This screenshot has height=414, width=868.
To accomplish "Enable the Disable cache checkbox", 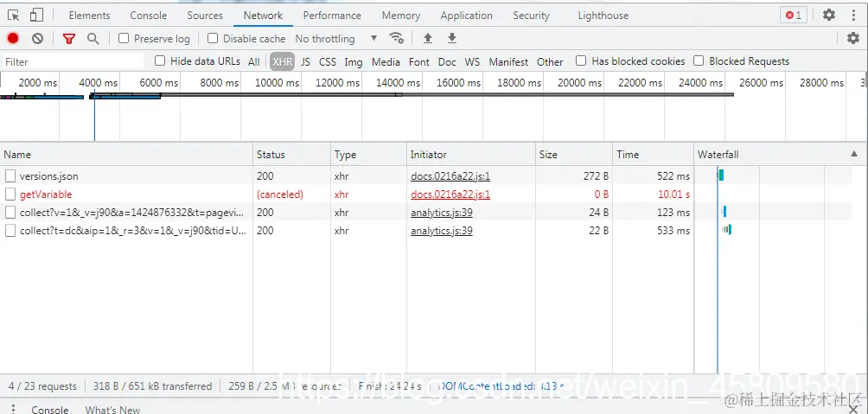I will click(x=213, y=38).
